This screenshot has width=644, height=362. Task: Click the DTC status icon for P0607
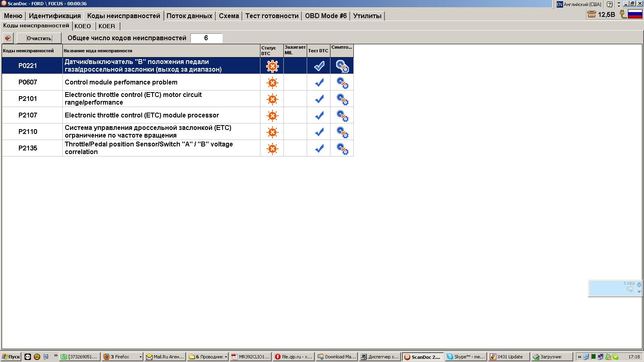(272, 83)
